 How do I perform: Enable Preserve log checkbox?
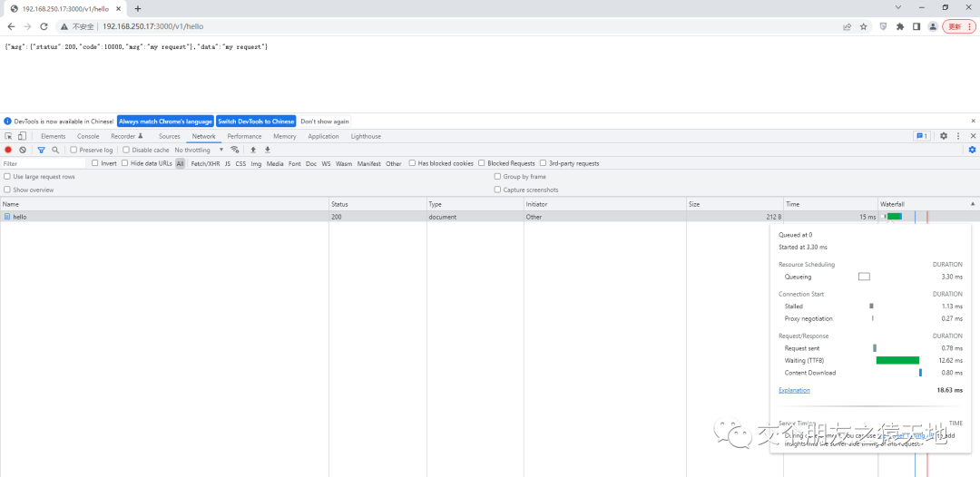tap(73, 150)
